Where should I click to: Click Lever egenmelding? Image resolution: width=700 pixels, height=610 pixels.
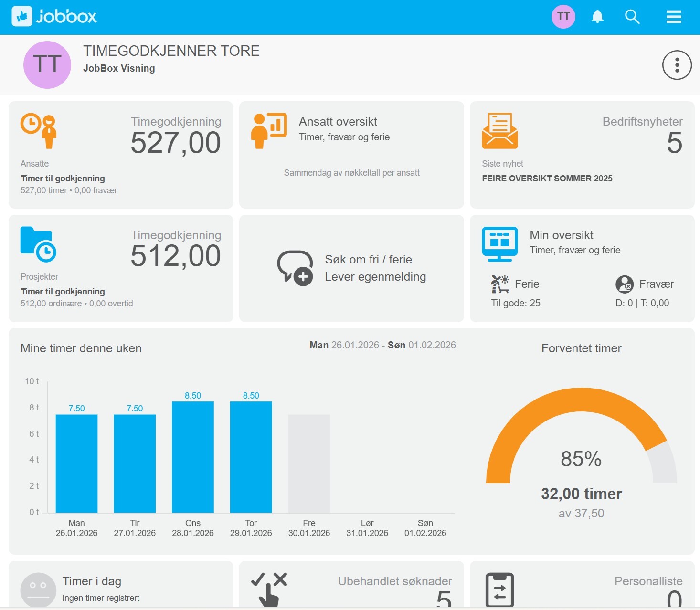tap(375, 277)
